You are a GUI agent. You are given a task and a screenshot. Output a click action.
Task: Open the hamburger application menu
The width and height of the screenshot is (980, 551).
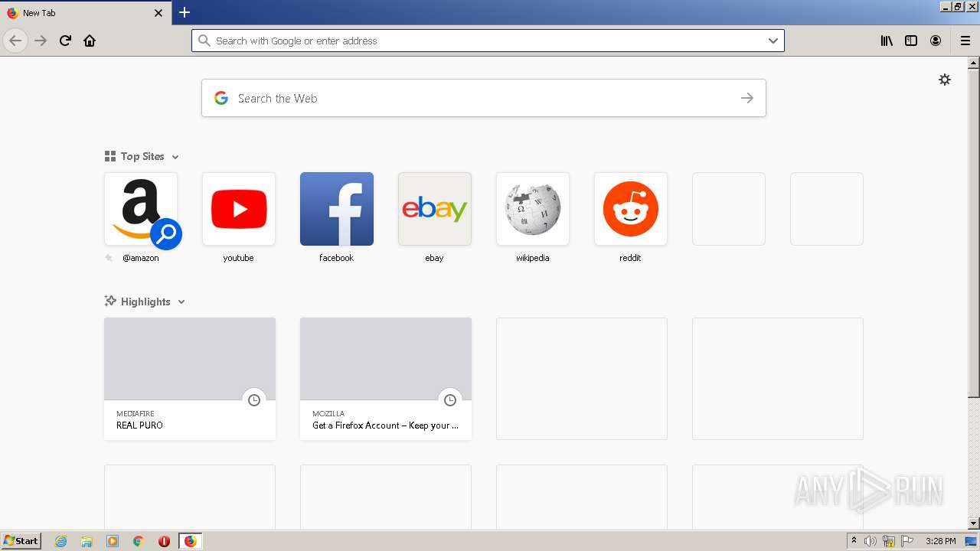tap(965, 41)
